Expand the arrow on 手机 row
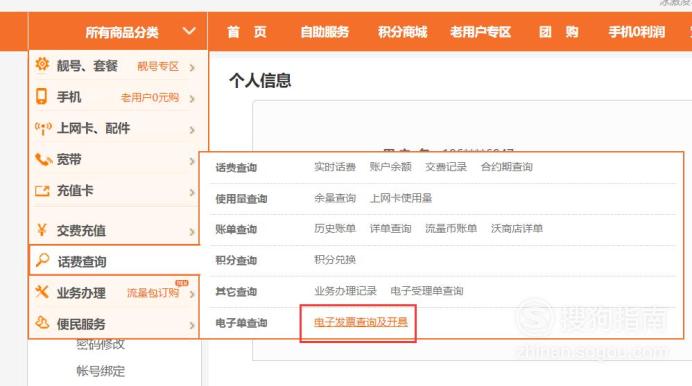The width and height of the screenshot is (692, 386). click(192, 99)
